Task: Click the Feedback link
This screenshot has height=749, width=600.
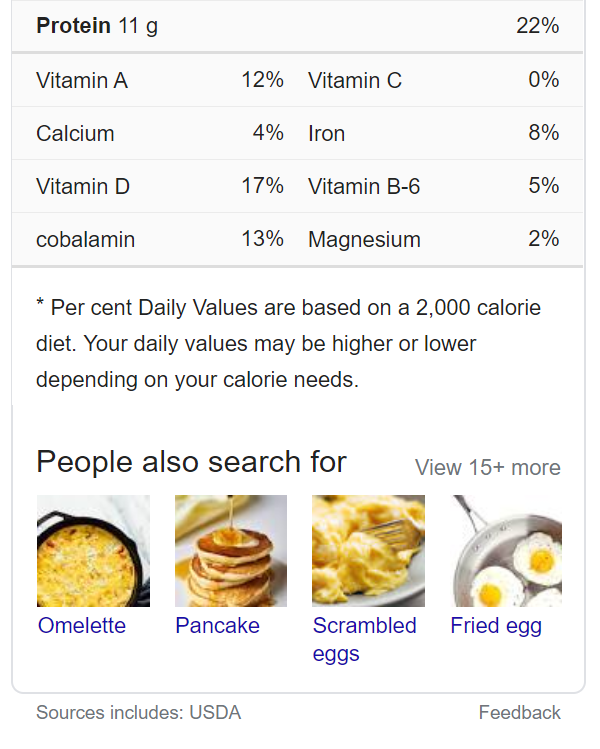Action: click(x=519, y=713)
